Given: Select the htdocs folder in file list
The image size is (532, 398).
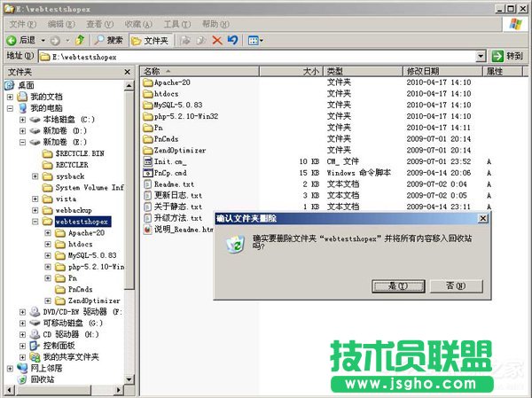Looking at the screenshot, I should click(x=160, y=94).
